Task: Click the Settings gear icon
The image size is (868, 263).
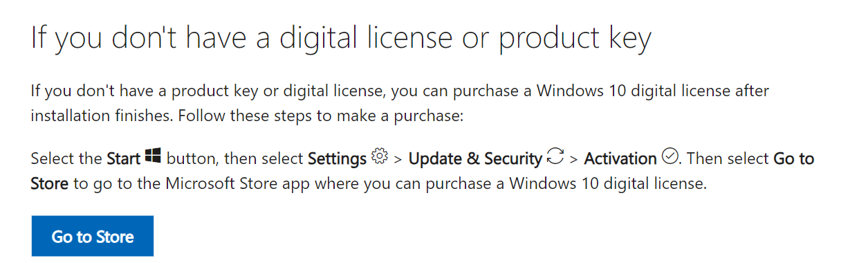Action: (379, 156)
